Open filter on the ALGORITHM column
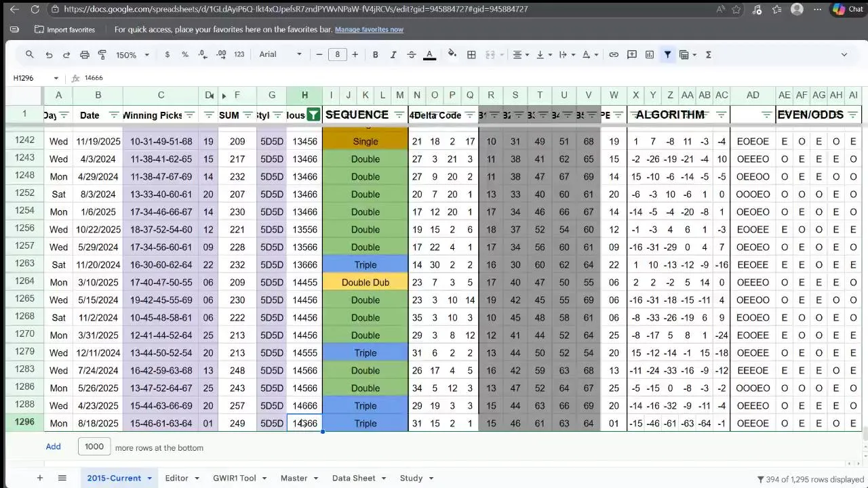Screen dimensions: 868x488 (x=721, y=115)
